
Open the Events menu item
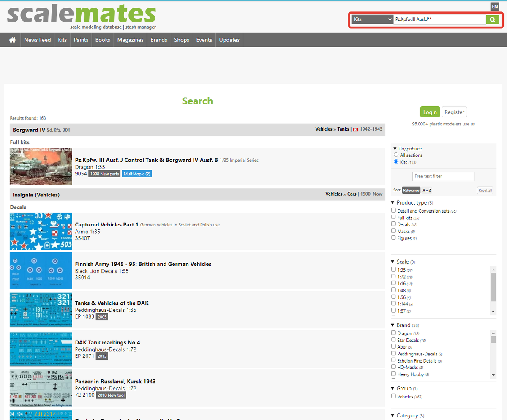tap(204, 40)
